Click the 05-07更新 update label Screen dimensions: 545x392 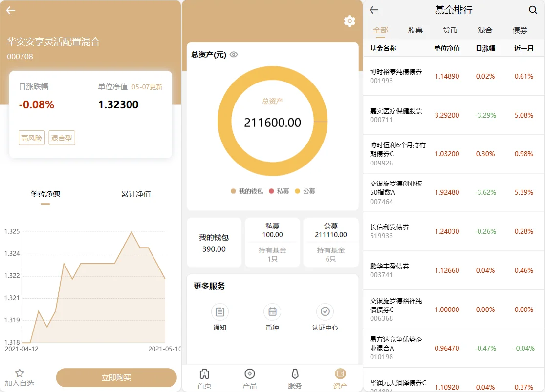tap(147, 87)
